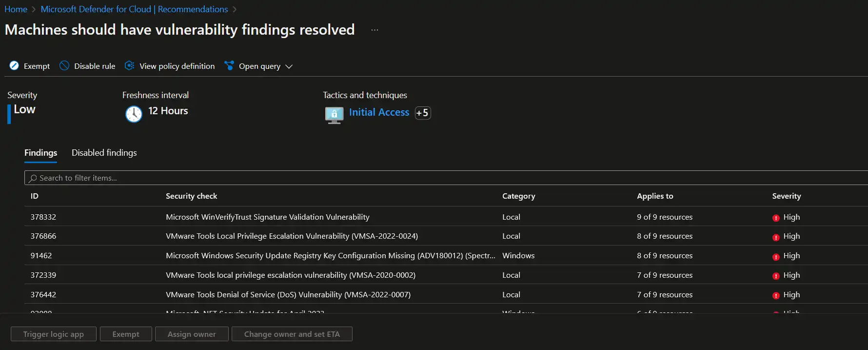This screenshot has width=868, height=350.
Task: Open the Initial Access tactic link
Action: (379, 112)
